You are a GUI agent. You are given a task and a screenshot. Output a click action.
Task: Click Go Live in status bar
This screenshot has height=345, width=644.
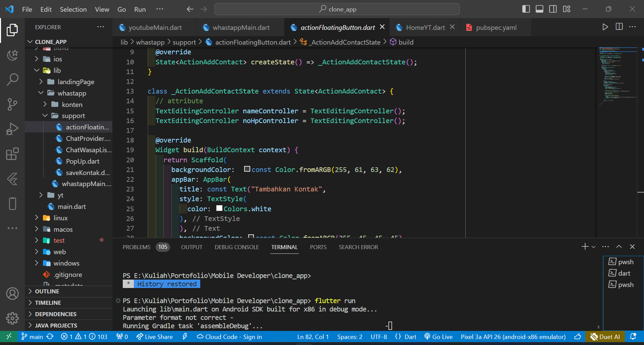438,337
